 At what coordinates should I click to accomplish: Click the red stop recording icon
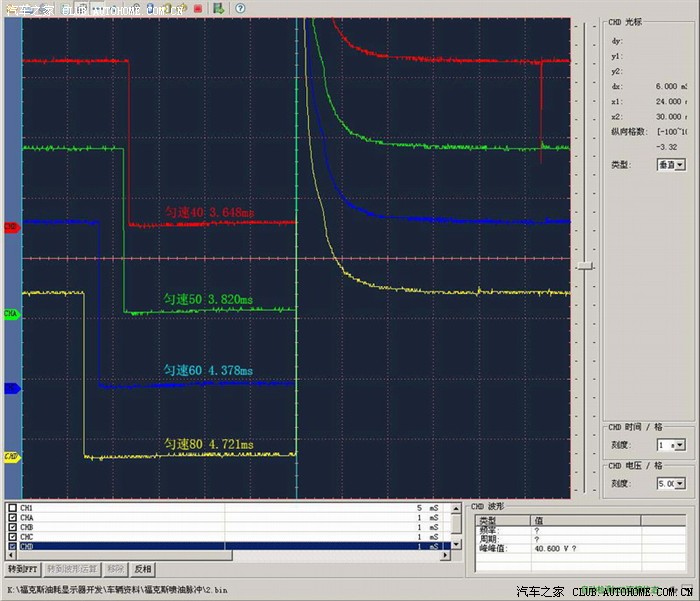click(198, 8)
